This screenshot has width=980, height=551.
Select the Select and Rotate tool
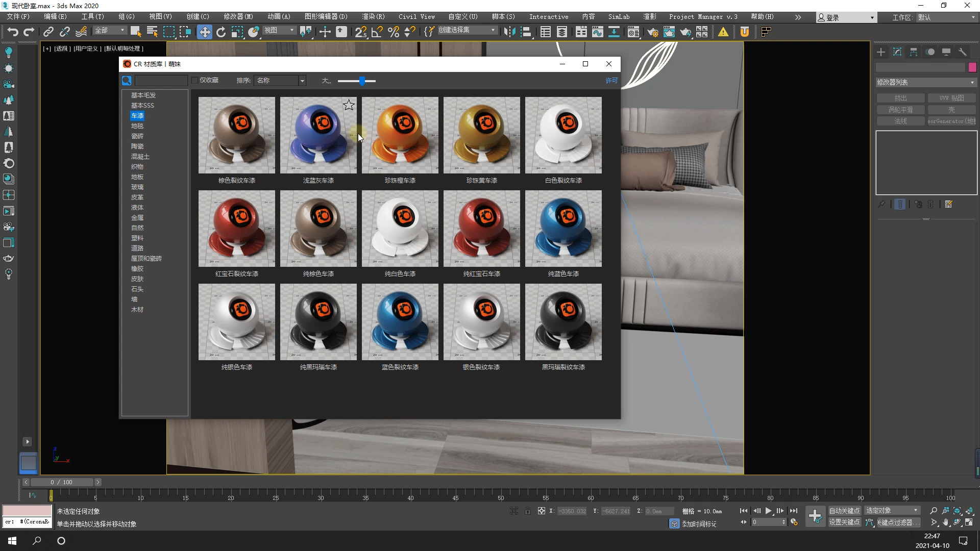click(221, 32)
